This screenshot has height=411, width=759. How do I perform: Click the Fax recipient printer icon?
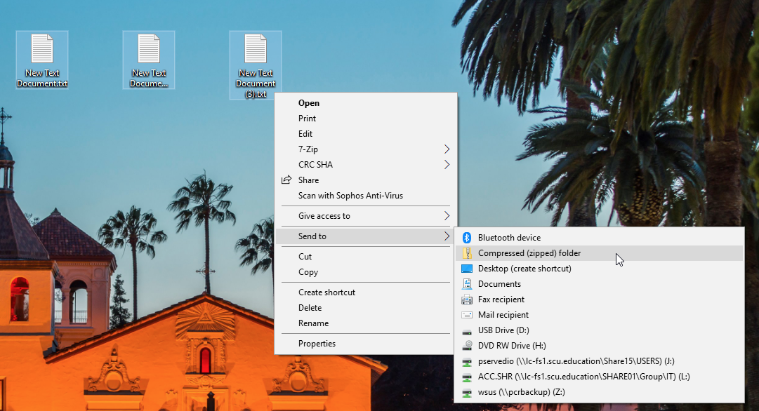pos(467,300)
